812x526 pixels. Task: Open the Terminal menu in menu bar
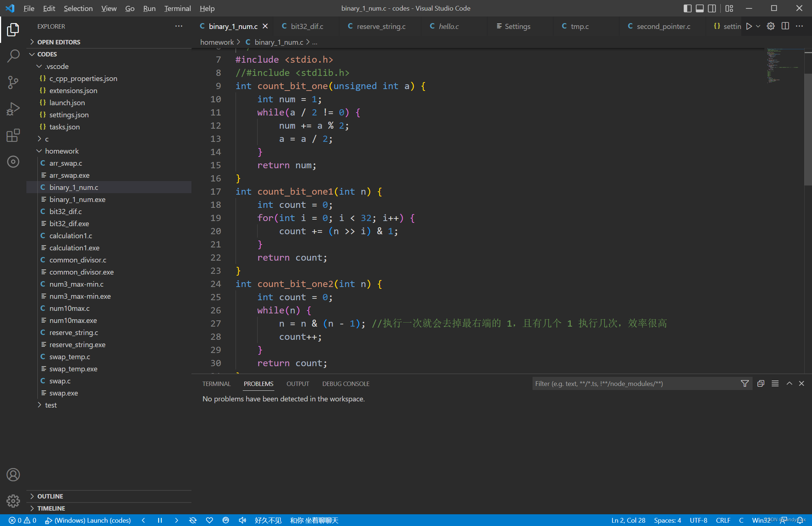tap(178, 8)
